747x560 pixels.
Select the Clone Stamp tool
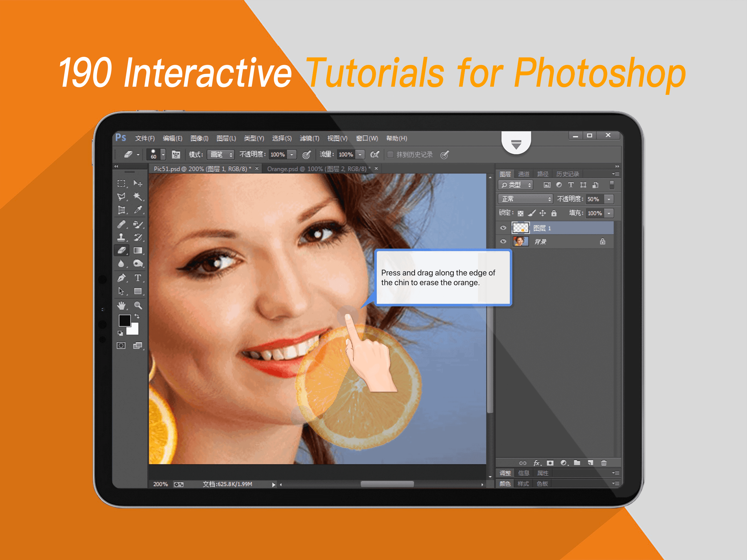pyautogui.click(x=121, y=237)
